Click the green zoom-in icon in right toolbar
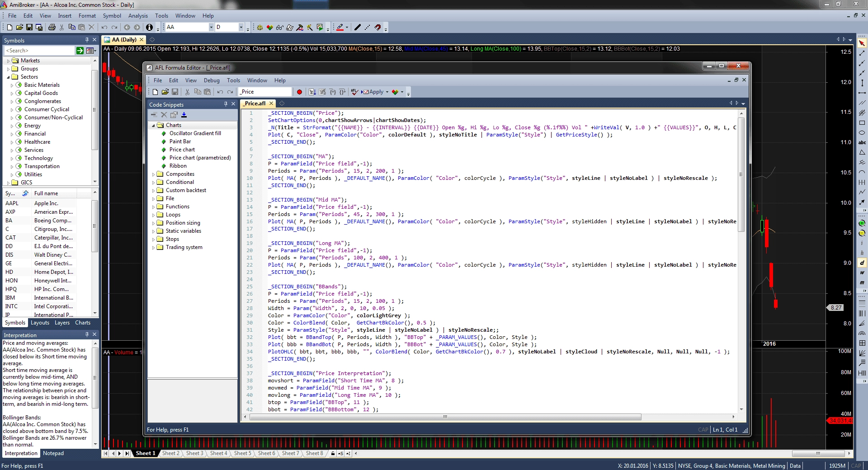This screenshot has width=868, height=470. (x=862, y=223)
